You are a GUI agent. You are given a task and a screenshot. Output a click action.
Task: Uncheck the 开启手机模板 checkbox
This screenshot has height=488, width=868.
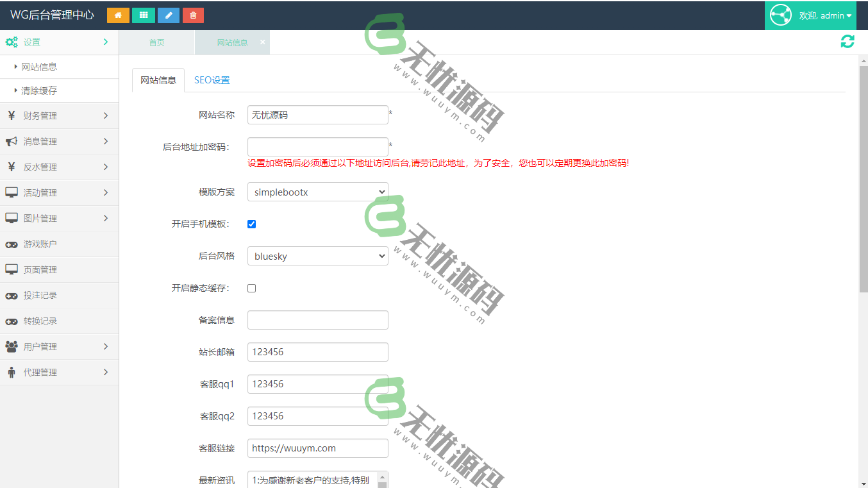point(251,224)
